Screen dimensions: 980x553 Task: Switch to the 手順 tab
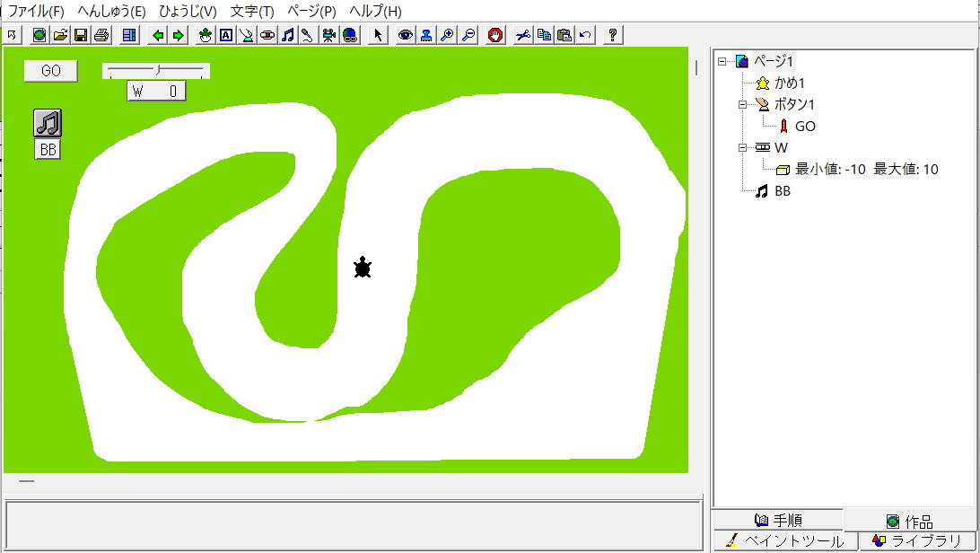(x=778, y=520)
